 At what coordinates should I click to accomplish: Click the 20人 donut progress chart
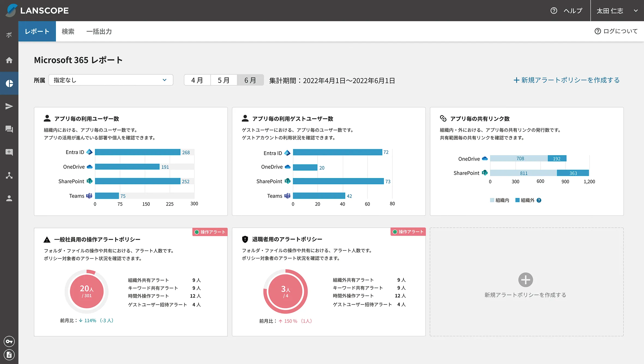(87, 291)
